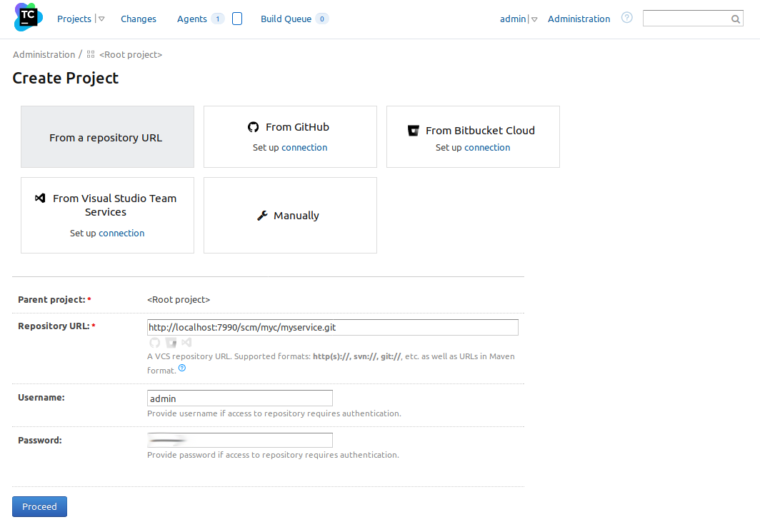Expand the admin user dropdown arrow
This screenshot has width=760, height=532.
[534, 19]
